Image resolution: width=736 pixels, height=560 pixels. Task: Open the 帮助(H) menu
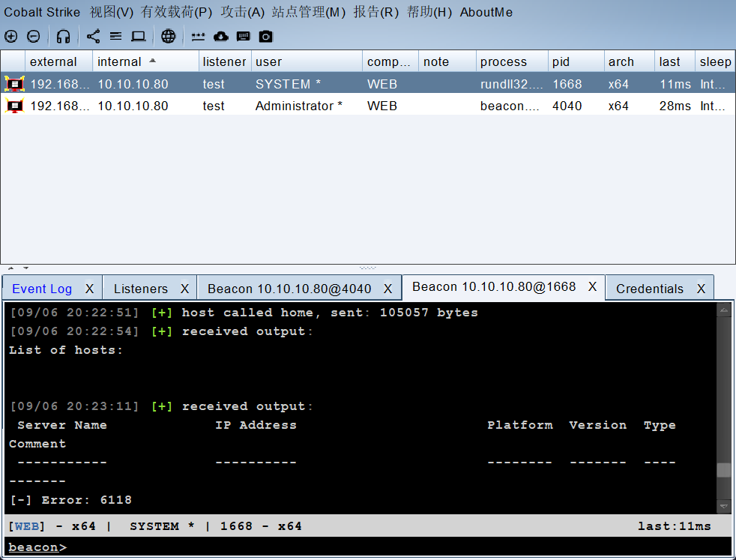click(429, 12)
